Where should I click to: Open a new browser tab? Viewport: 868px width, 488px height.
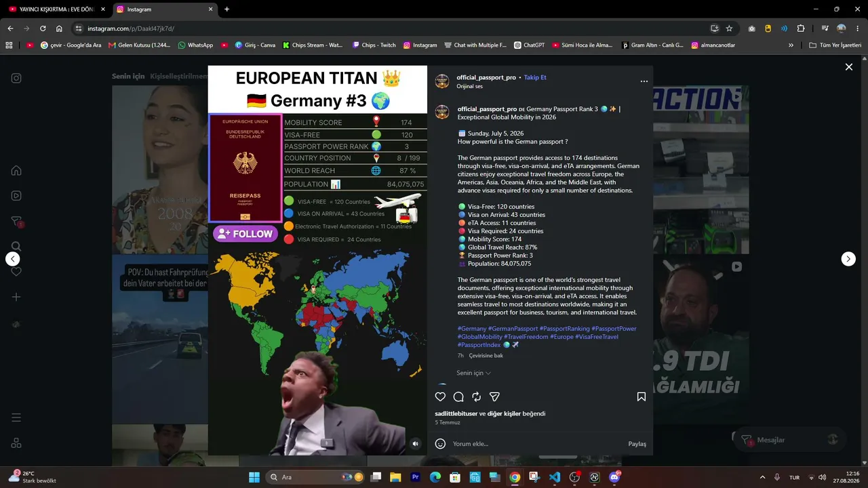[x=226, y=9]
